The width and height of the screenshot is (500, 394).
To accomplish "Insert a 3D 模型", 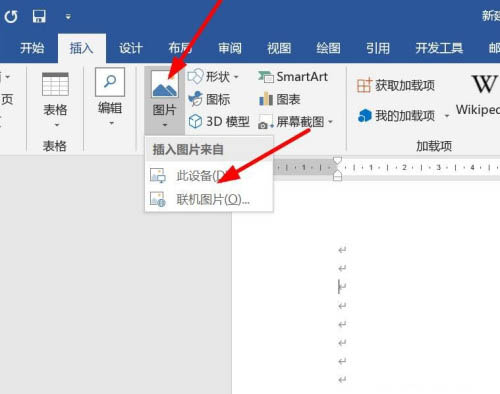I will pos(219,122).
